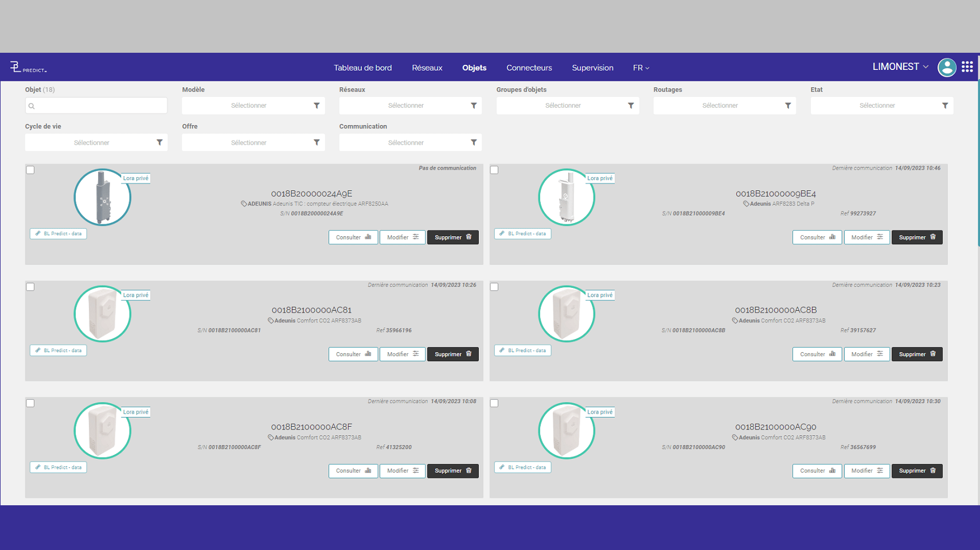Image resolution: width=980 pixels, height=550 pixels.
Task: Click the BL Predict logo
Action: click(28, 67)
